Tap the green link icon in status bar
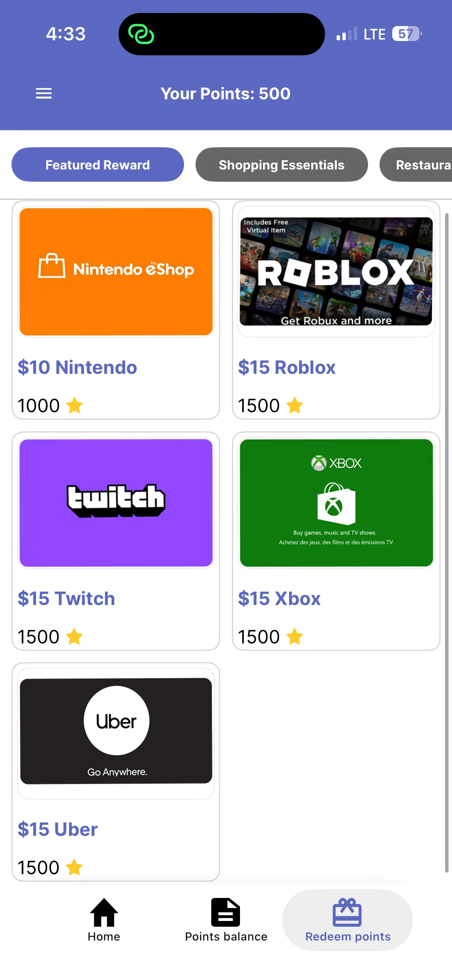Image resolution: width=452 pixels, height=980 pixels. pos(141,34)
